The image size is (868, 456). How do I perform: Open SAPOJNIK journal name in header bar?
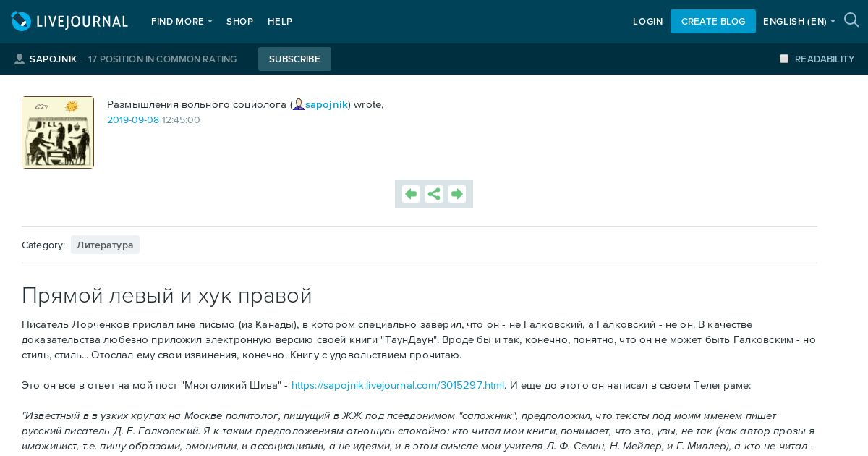point(53,59)
